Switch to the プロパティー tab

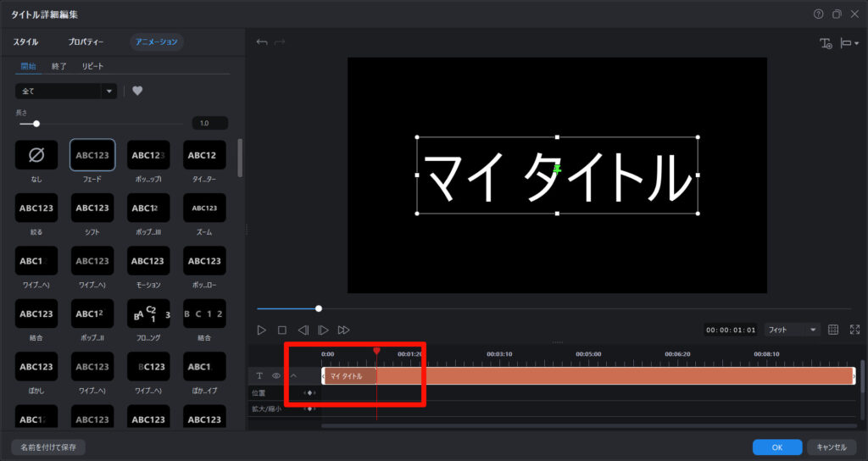86,42
